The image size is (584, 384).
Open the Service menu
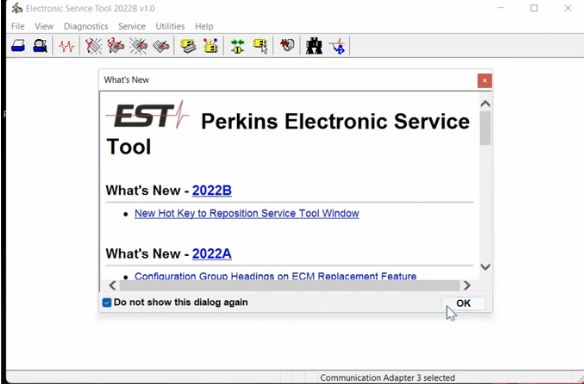(x=131, y=26)
